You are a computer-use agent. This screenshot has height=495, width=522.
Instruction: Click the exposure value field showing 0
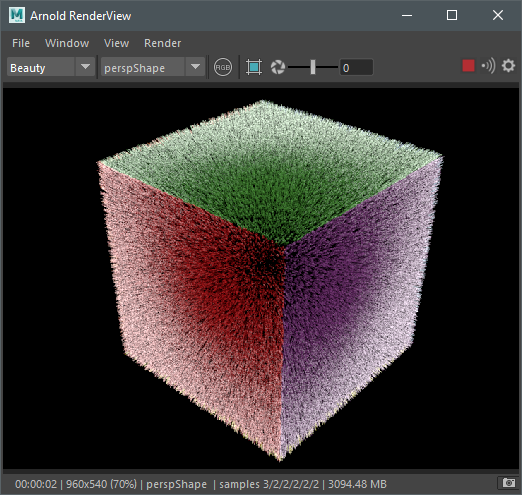(x=356, y=68)
